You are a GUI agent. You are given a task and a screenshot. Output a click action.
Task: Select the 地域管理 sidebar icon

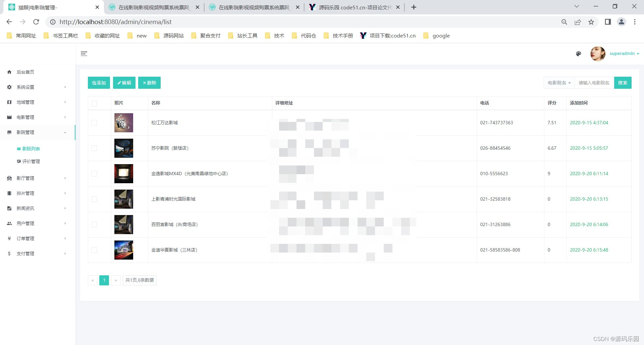click(9, 102)
